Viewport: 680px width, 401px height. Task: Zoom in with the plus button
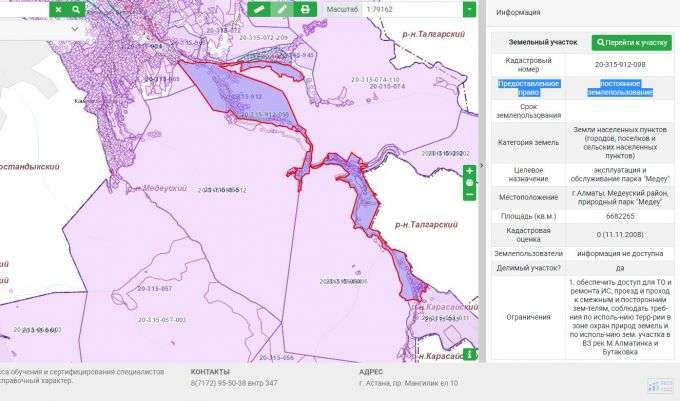(x=470, y=172)
